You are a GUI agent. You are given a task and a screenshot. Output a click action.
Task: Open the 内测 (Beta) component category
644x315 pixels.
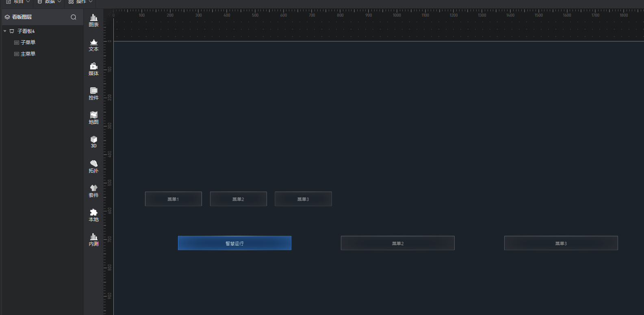pyautogui.click(x=93, y=239)
